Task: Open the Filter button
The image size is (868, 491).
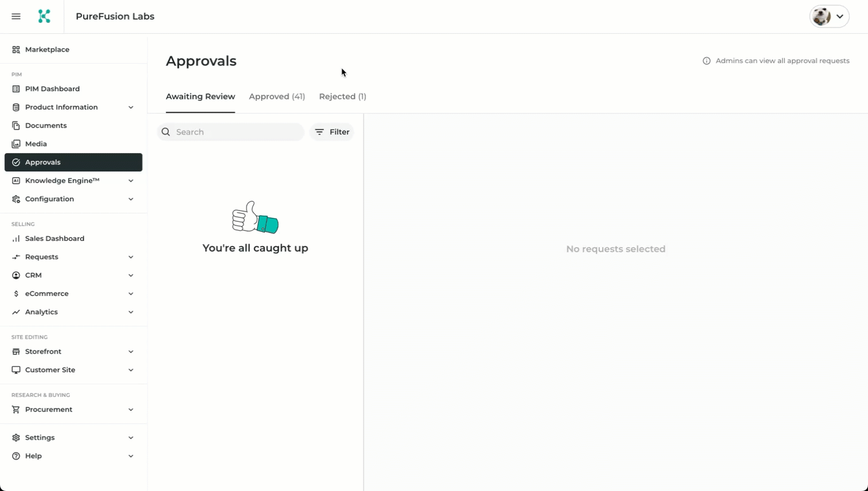Action: (332, 132)
